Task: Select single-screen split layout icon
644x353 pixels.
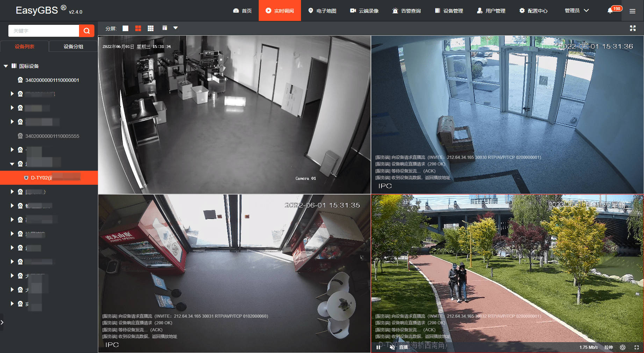Action: click(x=125, y=28)
